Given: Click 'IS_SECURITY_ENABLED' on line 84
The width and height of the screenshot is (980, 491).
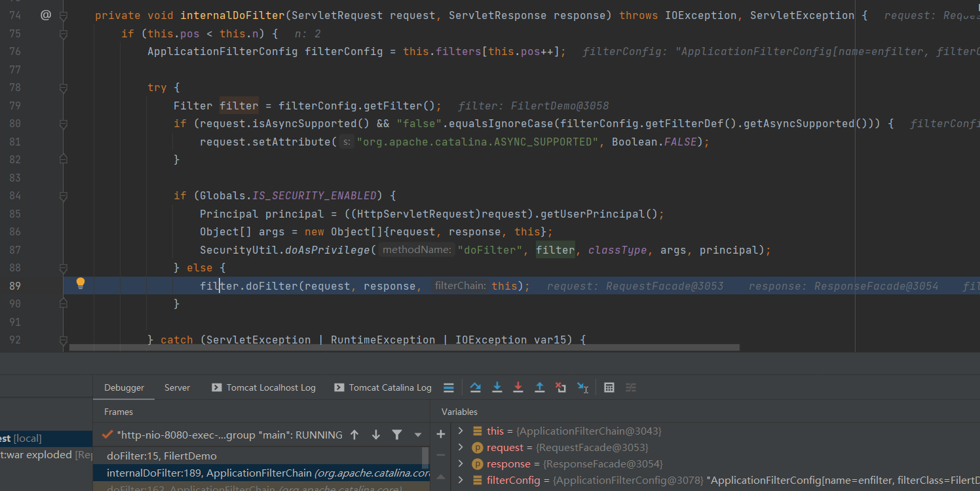Looking at the screenshot, I should click(x=314, y=195).
